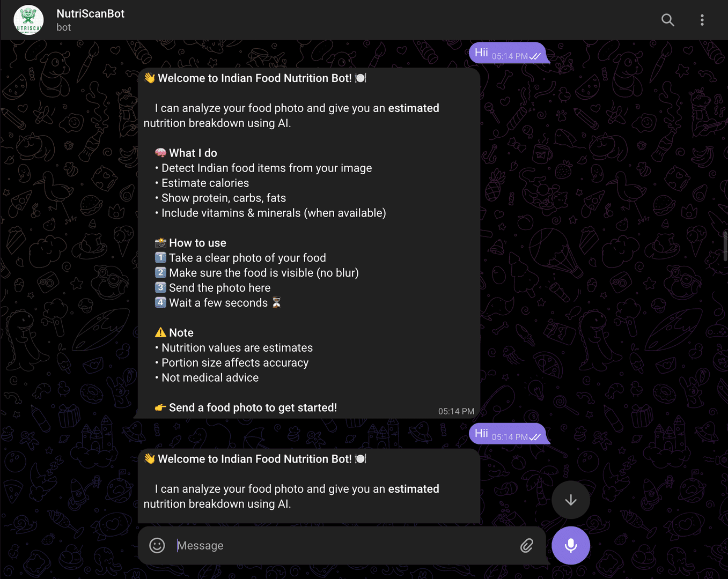The width and height of the screenshot is (728, 579).
Task: Click double-check read receipt on second Hii
Action: (x=535, y=437)
